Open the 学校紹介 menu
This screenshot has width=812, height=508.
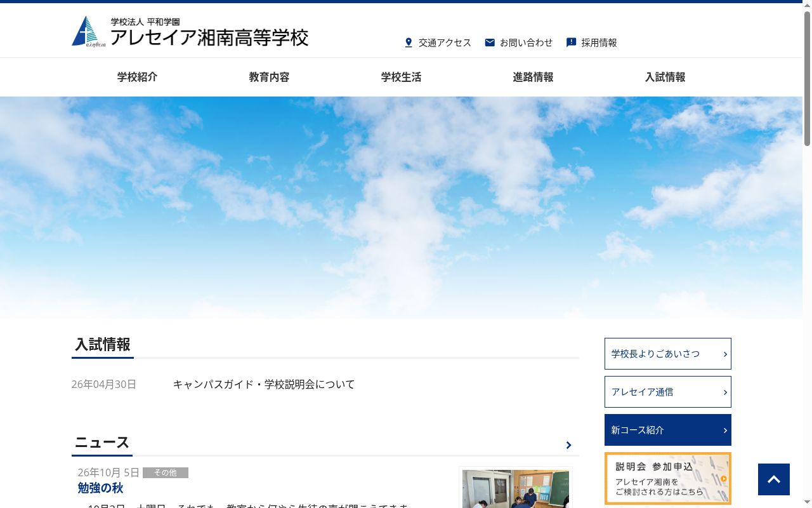tap(138, 77)
